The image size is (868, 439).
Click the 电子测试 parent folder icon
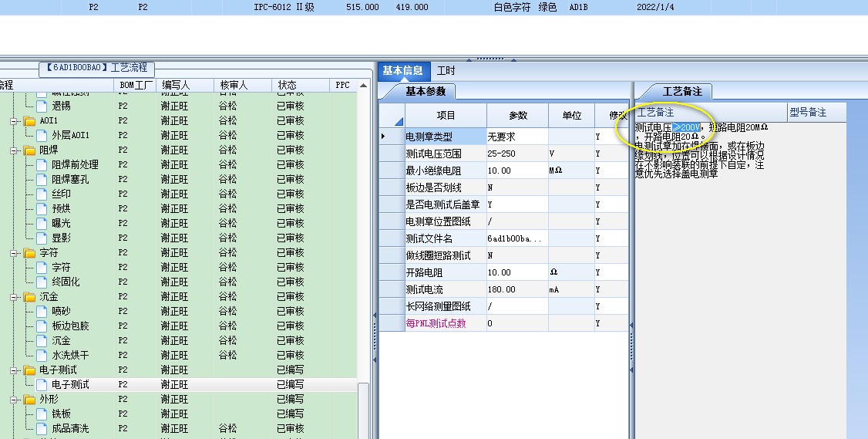click(x=29, y=370)
